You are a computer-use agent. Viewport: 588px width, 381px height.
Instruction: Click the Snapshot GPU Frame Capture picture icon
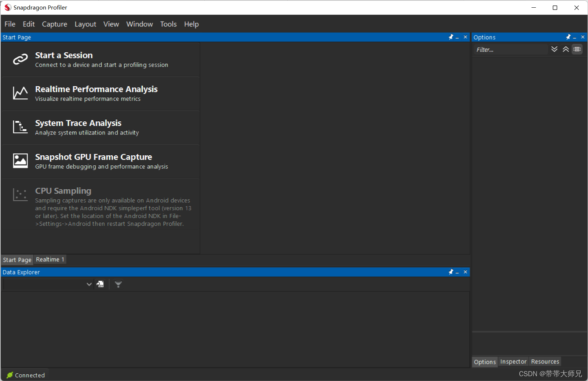tap(20, 161)
